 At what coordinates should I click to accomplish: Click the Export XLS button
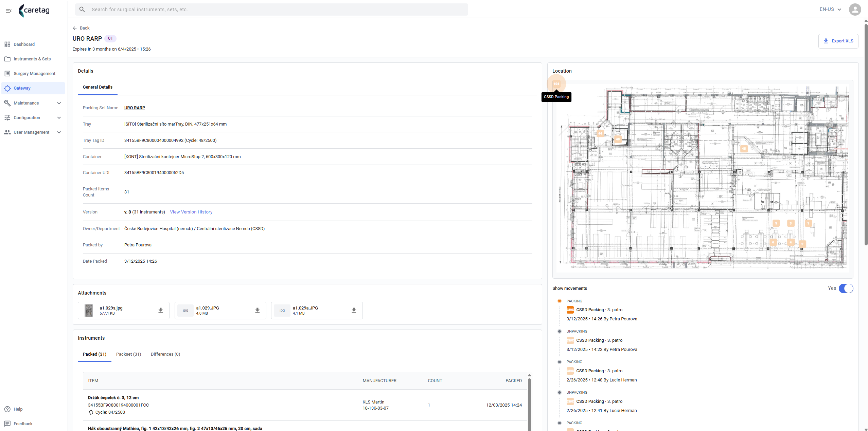coord(838,41)
